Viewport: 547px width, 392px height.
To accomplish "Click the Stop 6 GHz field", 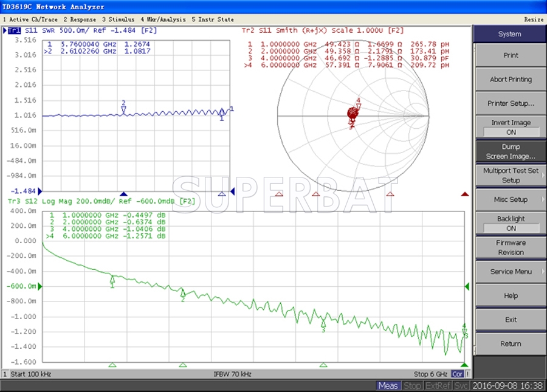I will click(x=430, y=374).
